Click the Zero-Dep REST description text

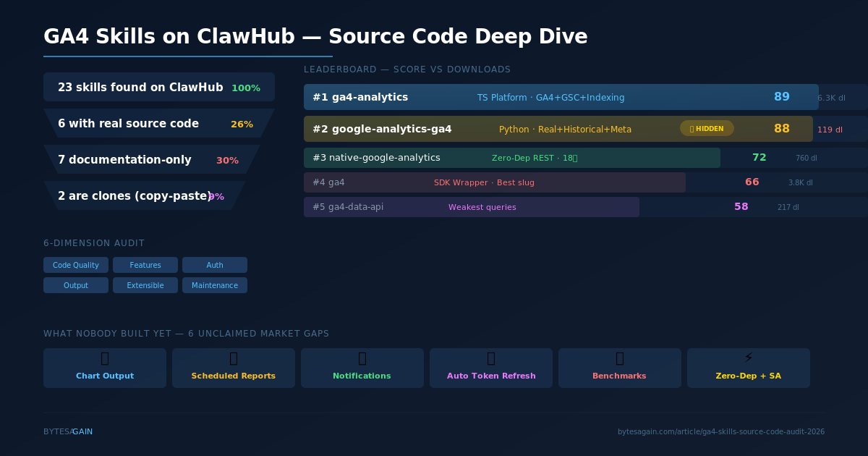535,158
